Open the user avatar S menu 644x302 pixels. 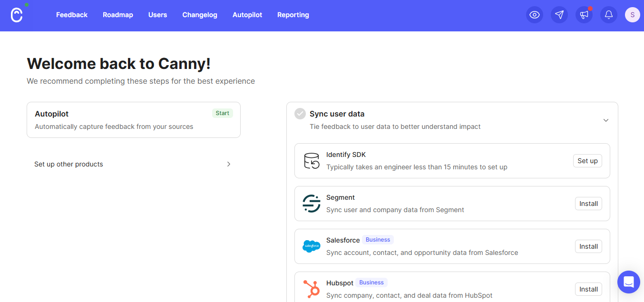(x=633, y=15)
